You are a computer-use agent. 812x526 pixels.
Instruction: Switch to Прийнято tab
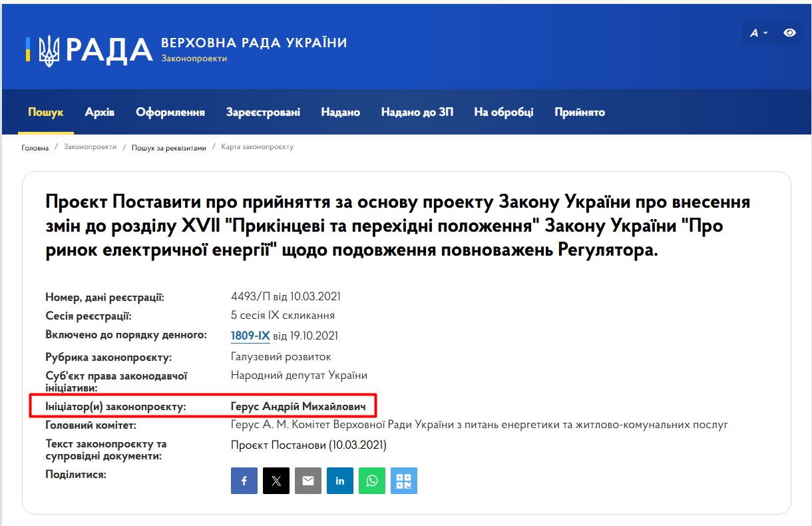(580, 112)
